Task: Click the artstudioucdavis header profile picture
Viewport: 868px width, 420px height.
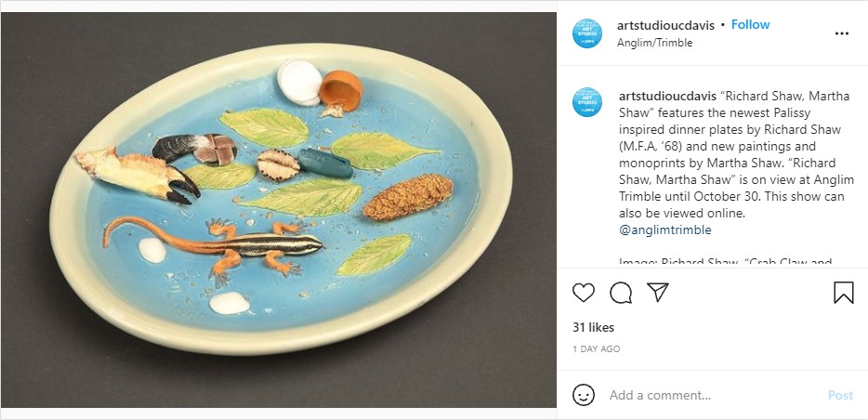Action: [587, 33]
